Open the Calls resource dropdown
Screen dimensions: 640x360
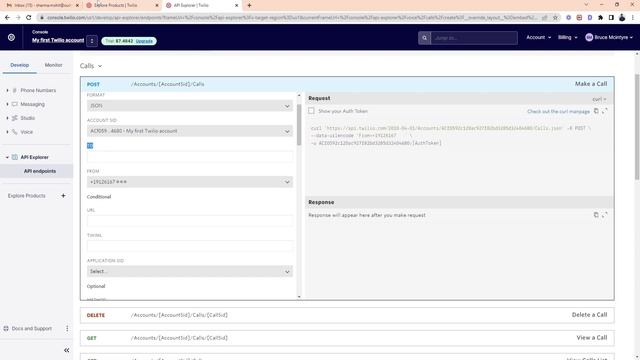(x=91, y=66)
